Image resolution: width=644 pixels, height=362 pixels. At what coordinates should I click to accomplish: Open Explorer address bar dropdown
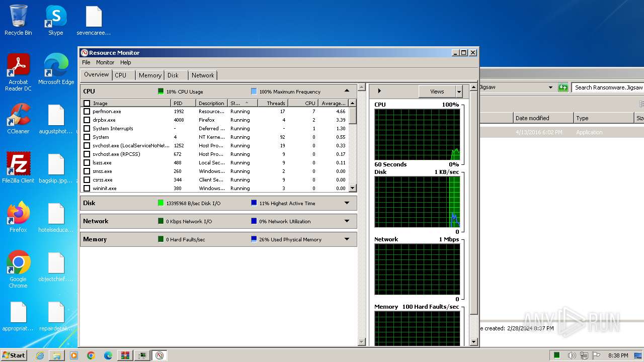point(550,87)
